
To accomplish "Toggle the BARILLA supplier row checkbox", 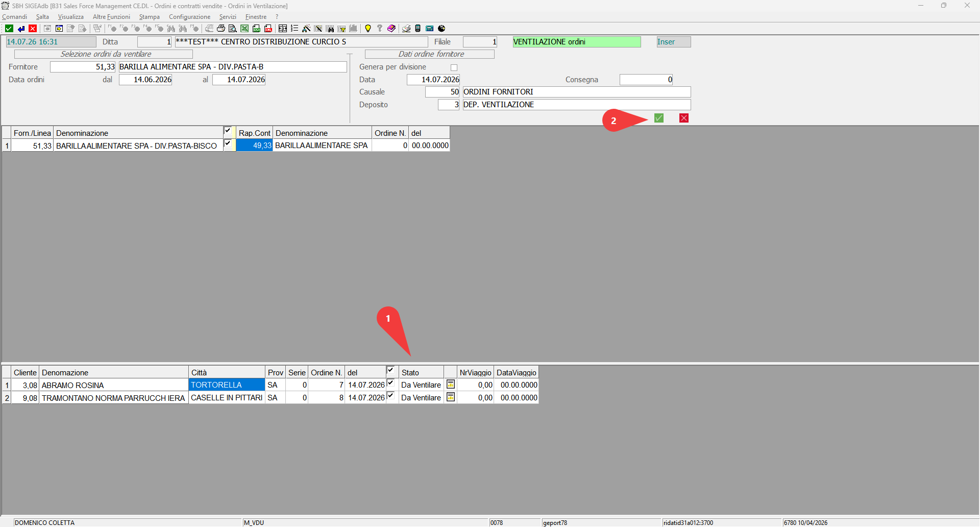I will pyautogui.click(x=228, y=144).
